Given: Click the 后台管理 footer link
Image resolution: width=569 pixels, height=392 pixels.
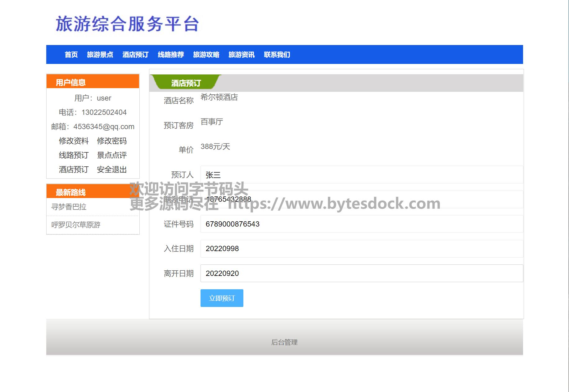Looking at the screenshot, I should (x=284, y=342).
